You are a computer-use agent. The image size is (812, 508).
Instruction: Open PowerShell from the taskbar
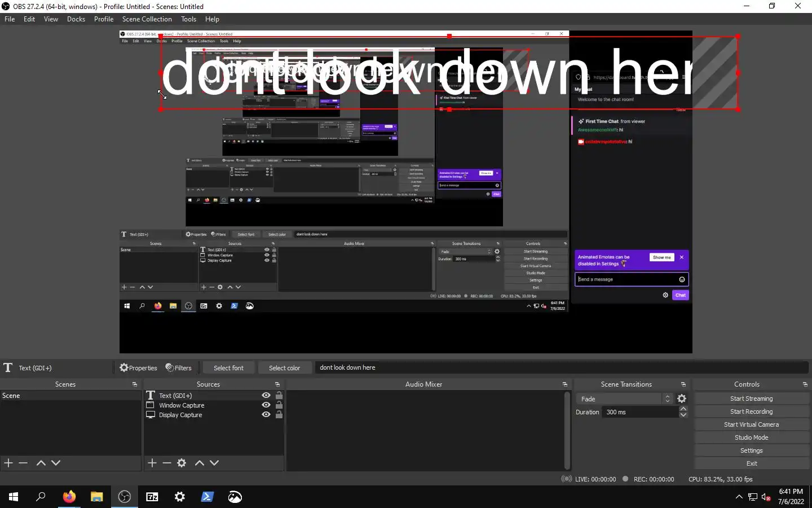point(207,497)
